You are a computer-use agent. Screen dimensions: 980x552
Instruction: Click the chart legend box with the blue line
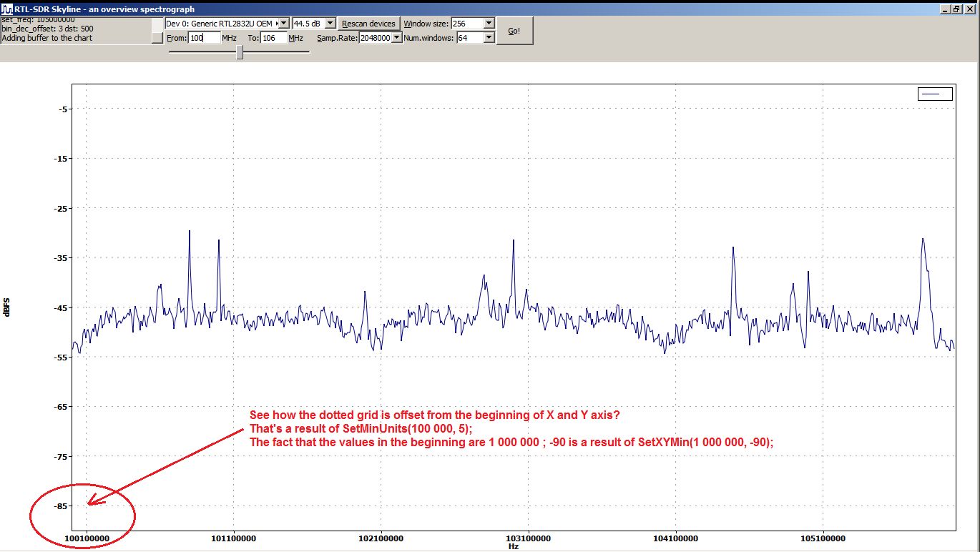pyautogui.click(x=934, y=94)
